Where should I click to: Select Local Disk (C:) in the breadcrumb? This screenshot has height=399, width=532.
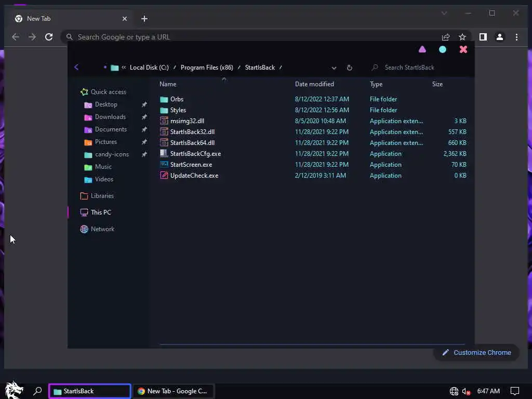coord(149,68)
